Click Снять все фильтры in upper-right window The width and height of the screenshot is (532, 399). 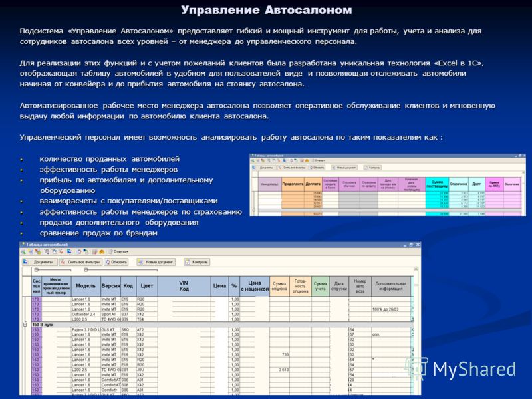click(x=292, y=168)
